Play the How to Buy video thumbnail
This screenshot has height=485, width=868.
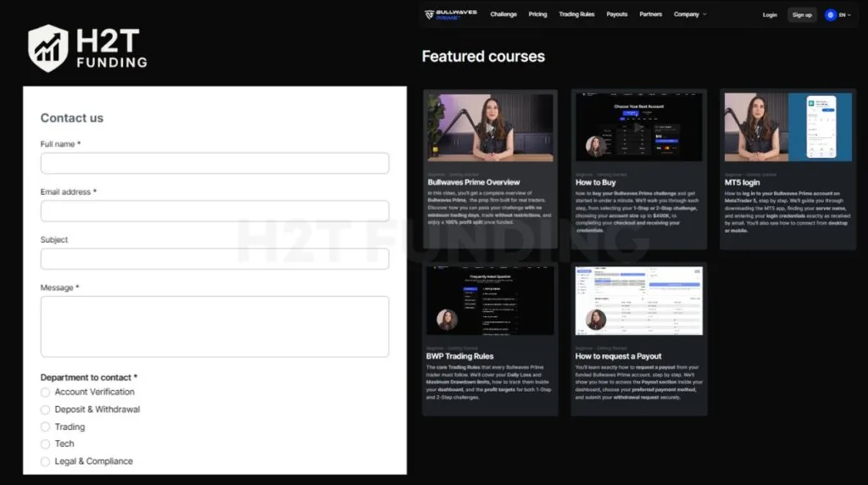639,127
